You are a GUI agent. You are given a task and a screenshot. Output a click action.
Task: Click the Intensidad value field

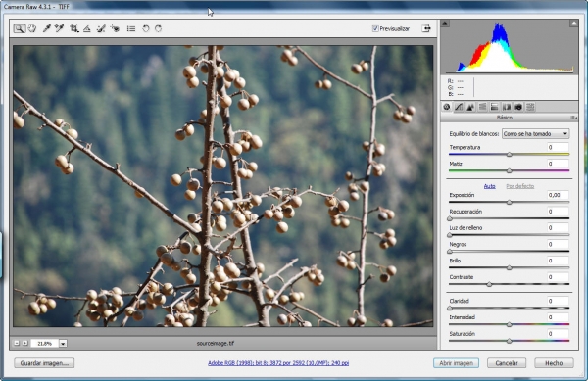click(558, 317)
